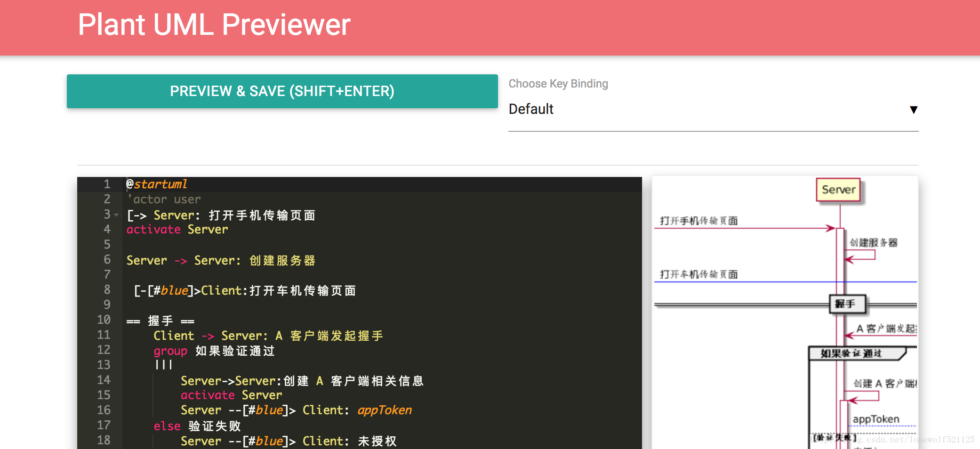The width and height of the screenshot is (980, 449).
Task: Click line 18 ending with 未授权
Action: pos(289,441)
